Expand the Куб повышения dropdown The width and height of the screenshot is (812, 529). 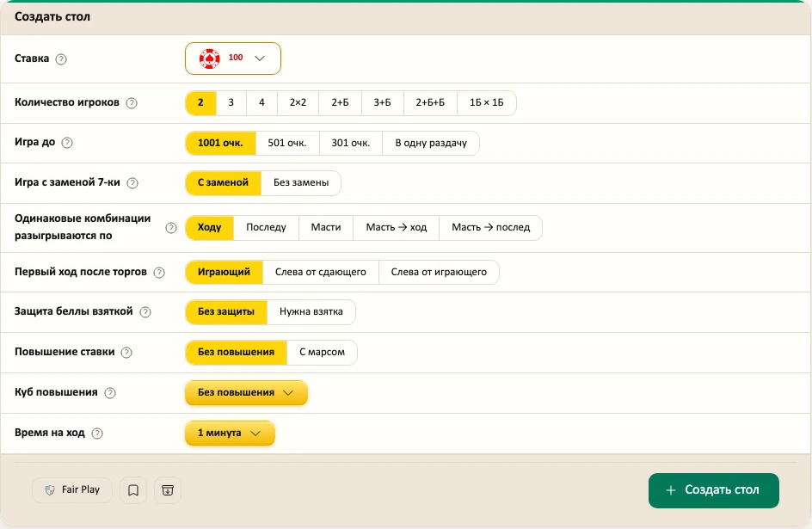[x=246, y=392]
